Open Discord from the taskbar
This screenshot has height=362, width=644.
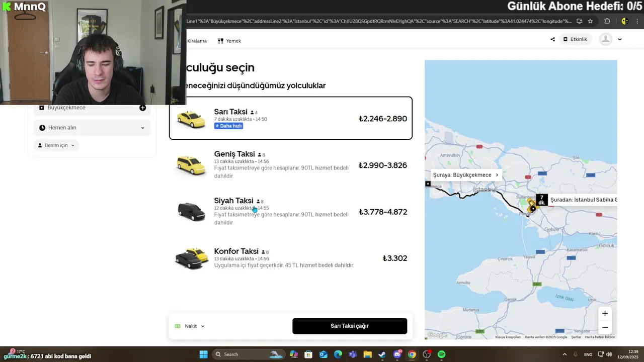397,354
